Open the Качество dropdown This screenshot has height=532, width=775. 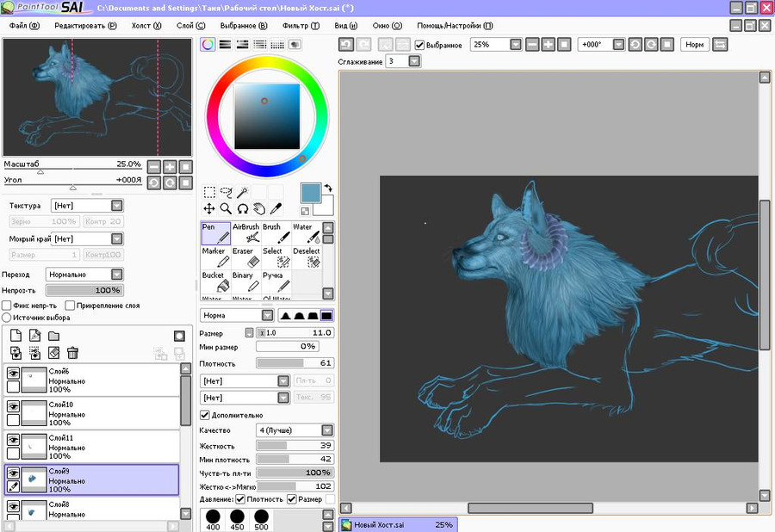tap(327, 430)
